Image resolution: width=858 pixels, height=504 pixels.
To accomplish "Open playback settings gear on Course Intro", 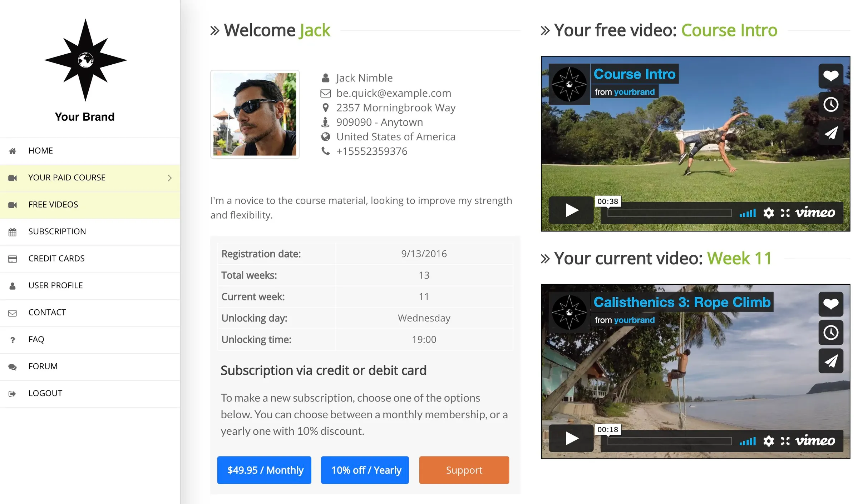I will point(769,213).
